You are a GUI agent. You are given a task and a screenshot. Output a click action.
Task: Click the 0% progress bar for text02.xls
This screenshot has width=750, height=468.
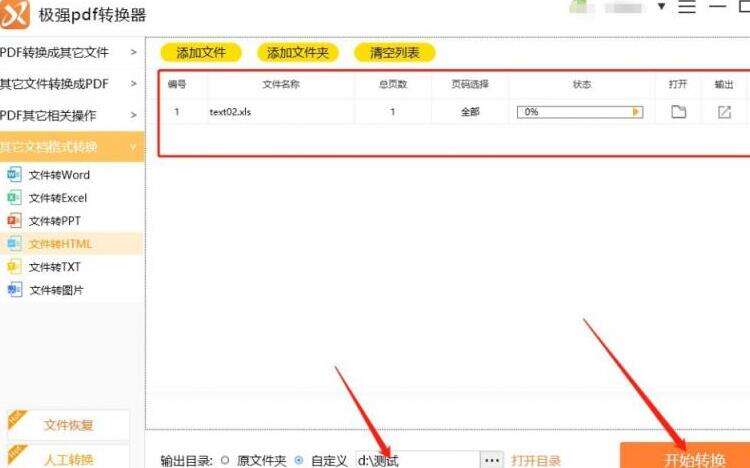[580, 112]
